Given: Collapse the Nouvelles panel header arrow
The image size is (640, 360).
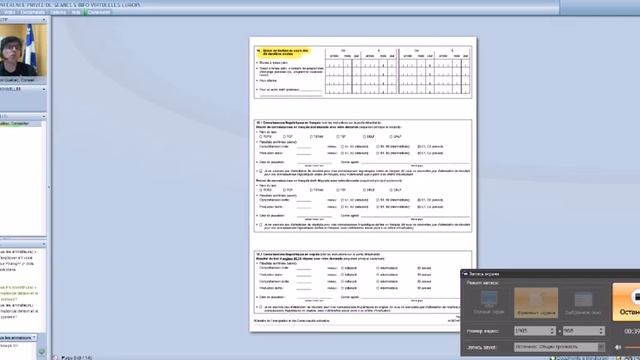Looking at the screenshot, I should pyautogui.click(x=44, y=89).
